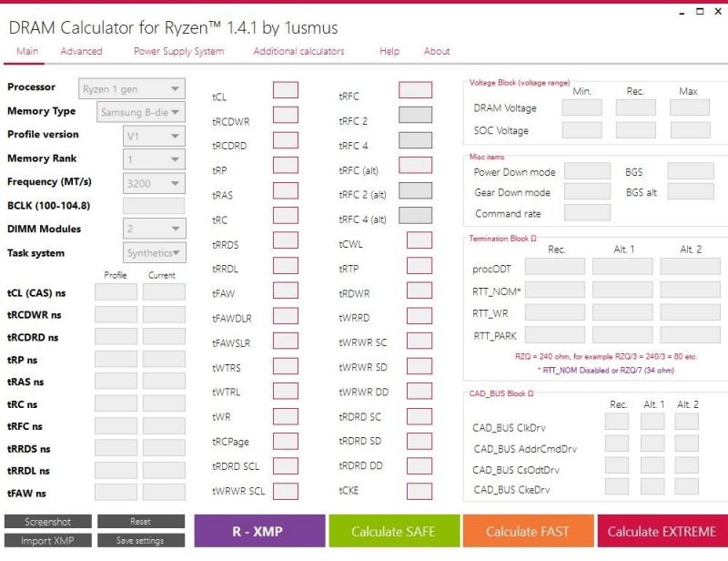Click DRAM Voltage Min. field
The image size is (728, 561).
coord(581,107)
